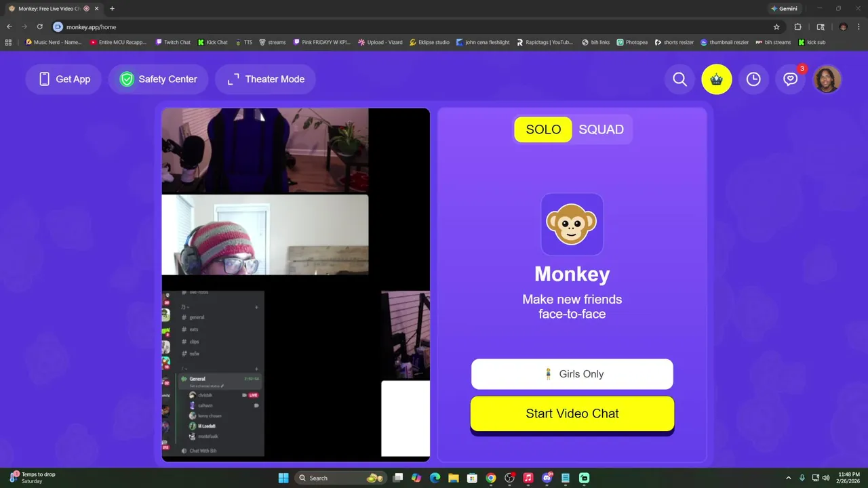868x488 pixels.
Task: Open the Temps to drop weather widget
Action: coord(33,478)
